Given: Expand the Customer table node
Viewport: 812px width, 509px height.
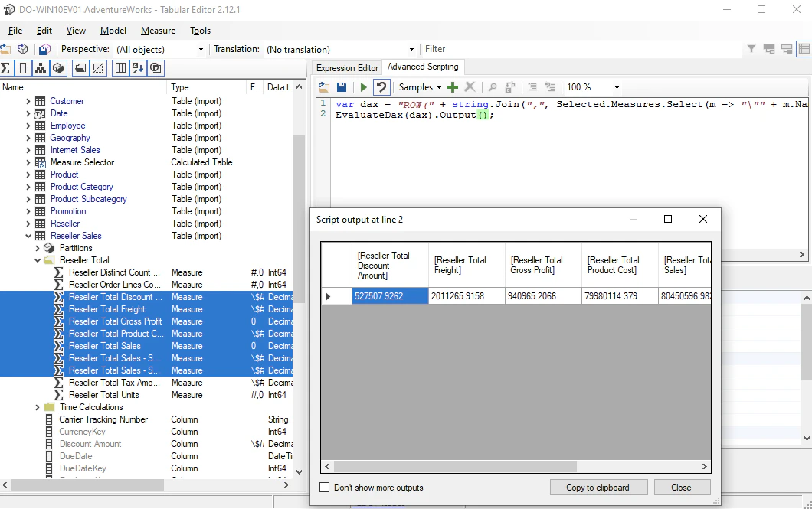Looking at the screenshot, I should pos(28,101).
